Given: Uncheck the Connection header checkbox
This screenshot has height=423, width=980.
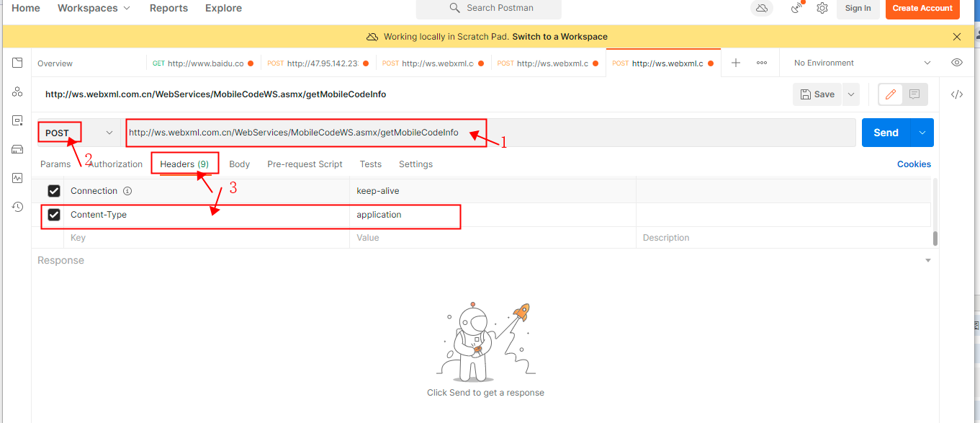Looking at the screenshot, I should pyautogui.click(x=54, y=191).
